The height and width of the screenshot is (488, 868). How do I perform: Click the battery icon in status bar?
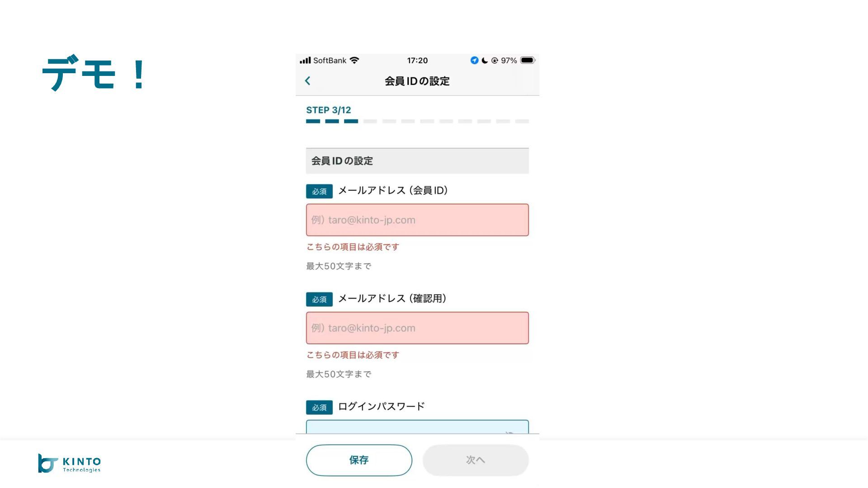(528, 61)
